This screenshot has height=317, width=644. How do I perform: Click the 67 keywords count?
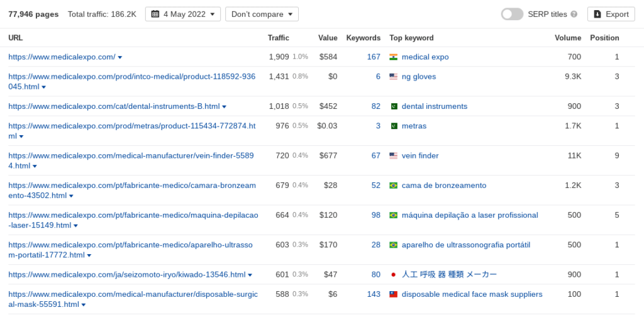(376, 155)
